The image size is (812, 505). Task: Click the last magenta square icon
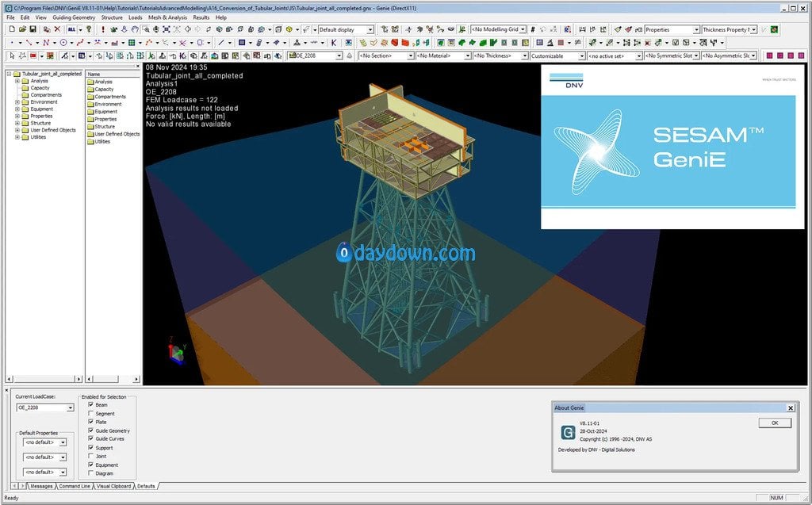pos(802,55)
